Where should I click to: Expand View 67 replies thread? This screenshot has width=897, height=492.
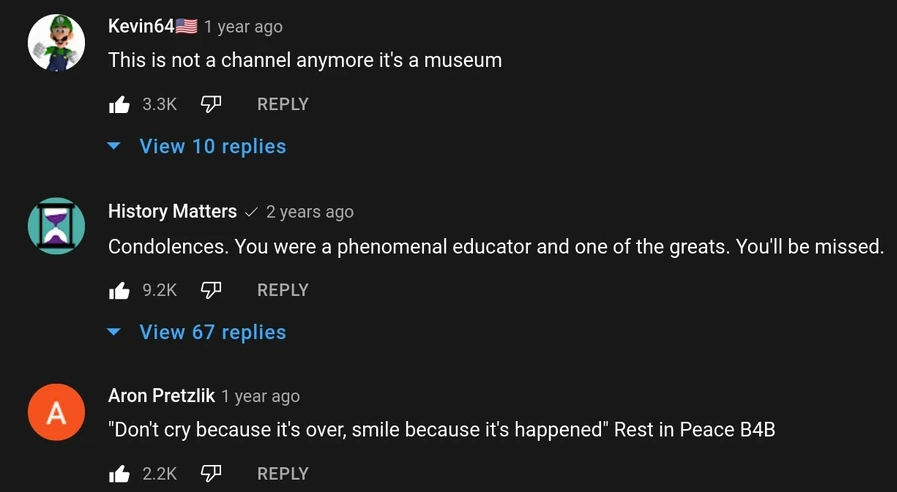coord(212,332)
